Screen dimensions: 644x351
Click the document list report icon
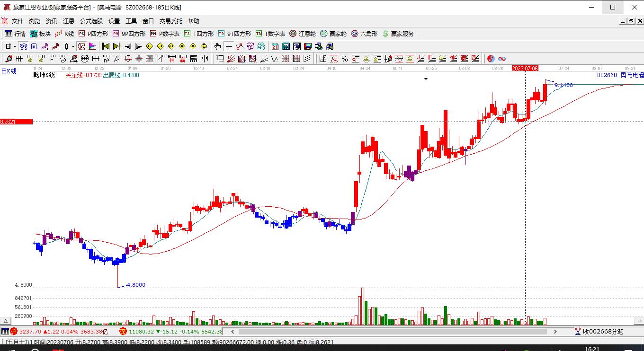297,46
